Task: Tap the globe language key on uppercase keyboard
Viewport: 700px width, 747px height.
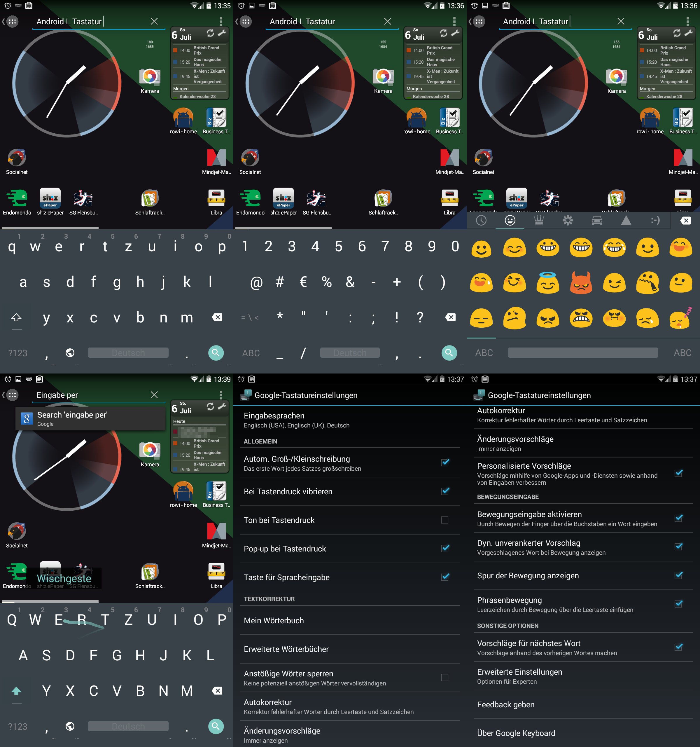Action: click(70, 726)
